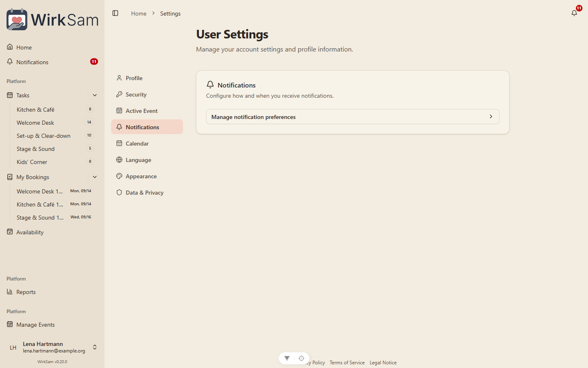Open the Welcome Desk booking on Mon 09/14
Image resolution: width=588 pixels, height=368 pixels.
55,191
